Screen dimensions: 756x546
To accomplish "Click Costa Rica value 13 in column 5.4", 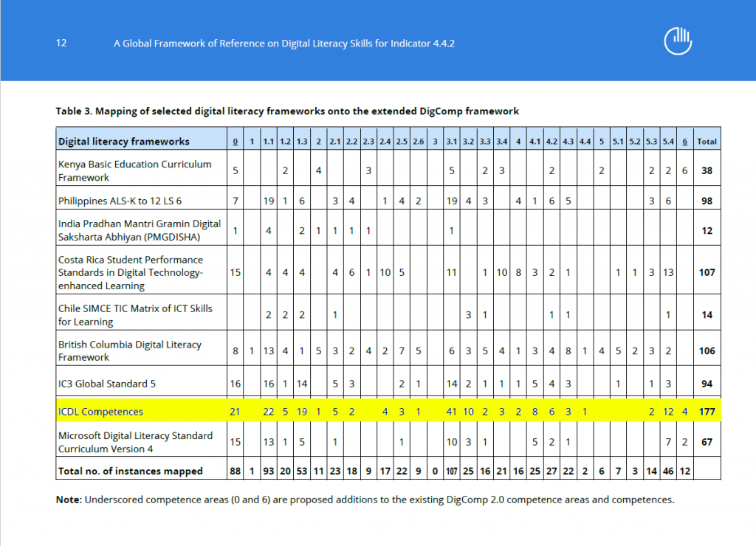I will [x=667, y=273].
